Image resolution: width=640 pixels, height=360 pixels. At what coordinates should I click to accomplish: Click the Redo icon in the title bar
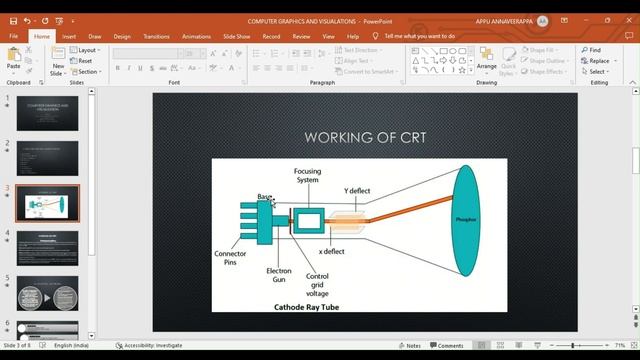(45, 21)
